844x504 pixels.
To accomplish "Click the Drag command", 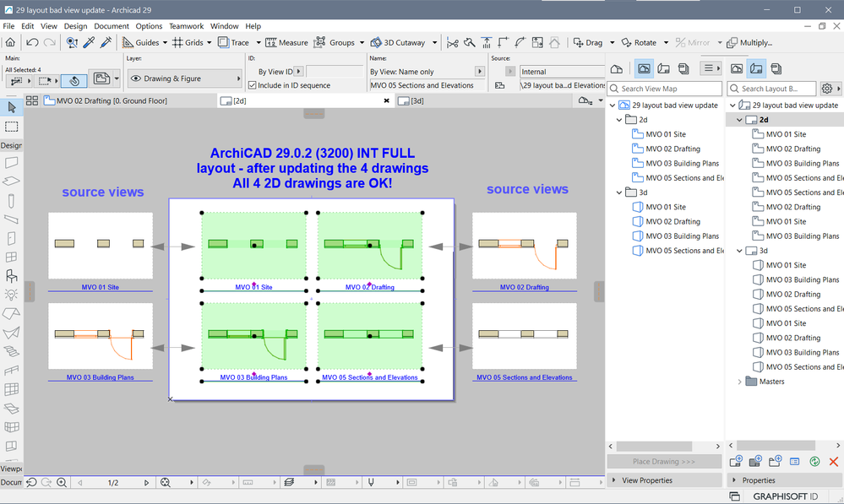I will click(x=588, y=42).
